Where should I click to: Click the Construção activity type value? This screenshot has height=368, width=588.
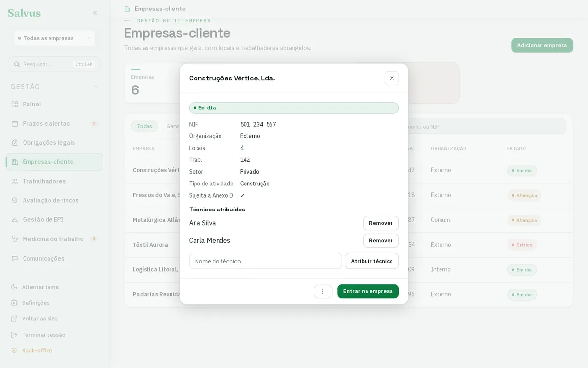pos(255,184)
